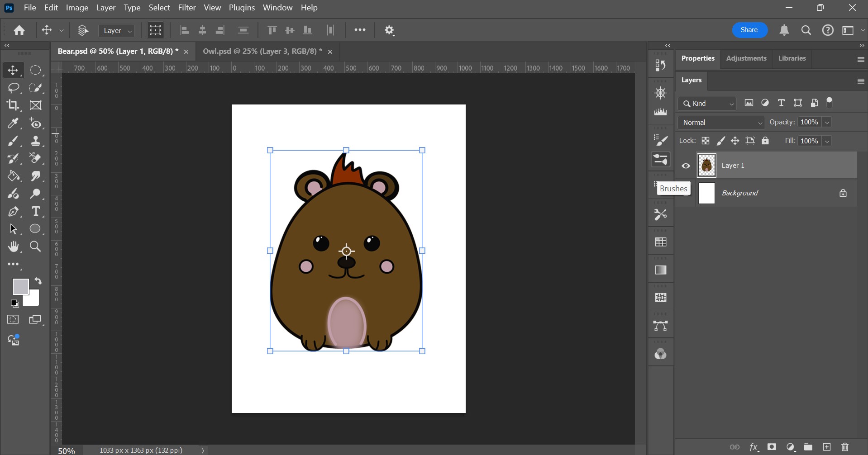The width and height of the screenshot is (868, 455).
Task: Open the Kind filter dropdown
Action: coord(707,104)
